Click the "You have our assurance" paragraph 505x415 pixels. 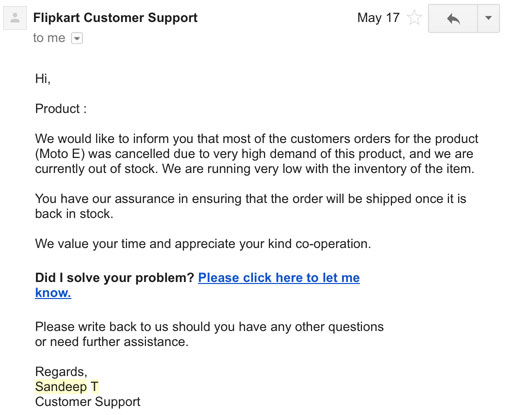251,206
